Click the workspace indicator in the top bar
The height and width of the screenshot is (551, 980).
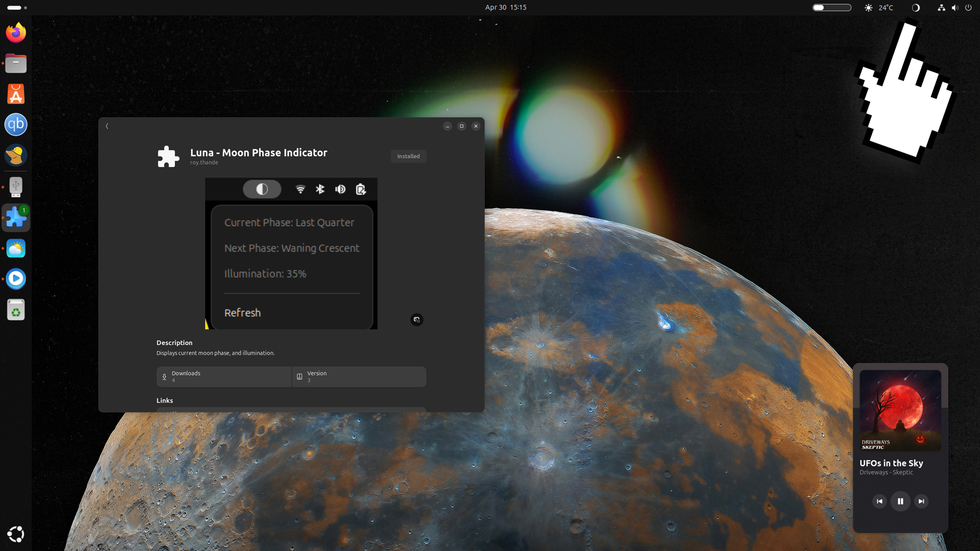(17, 8)
